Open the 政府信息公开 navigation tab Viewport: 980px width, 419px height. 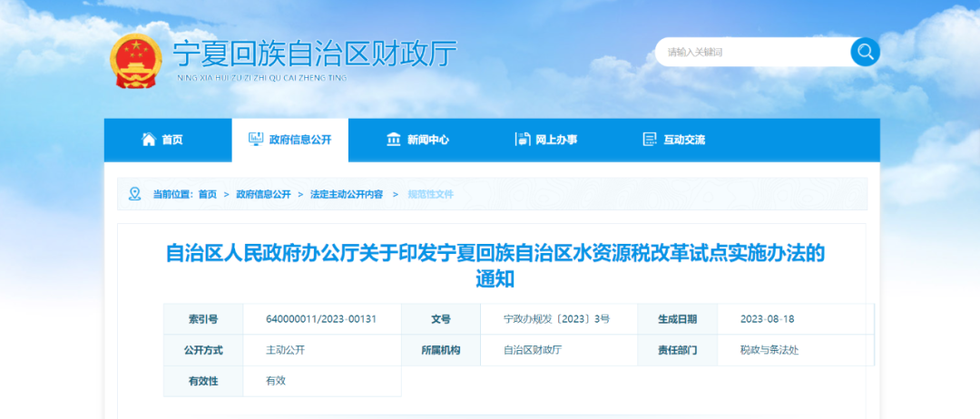(290, 140)
